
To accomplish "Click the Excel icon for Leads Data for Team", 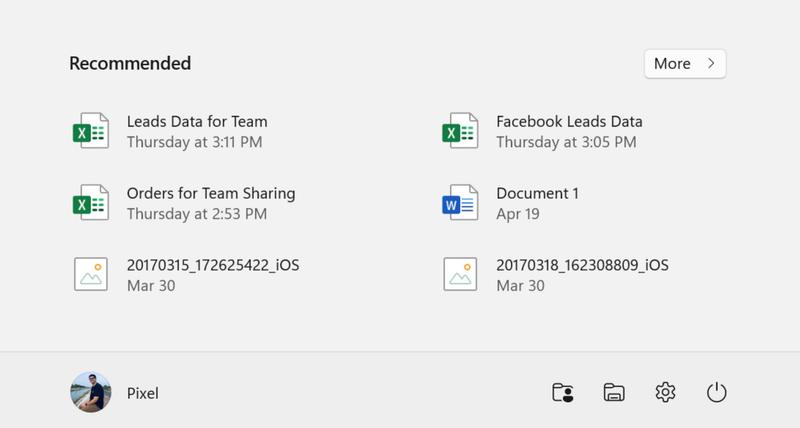I will (90, 131).
